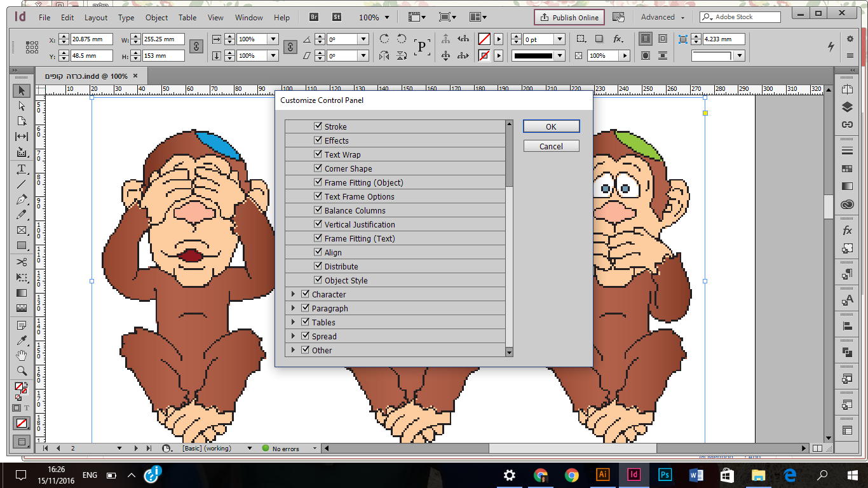Click the Flip Horizontal icon
The width and height of the screenshot is (868, 488).
[384, 56]
